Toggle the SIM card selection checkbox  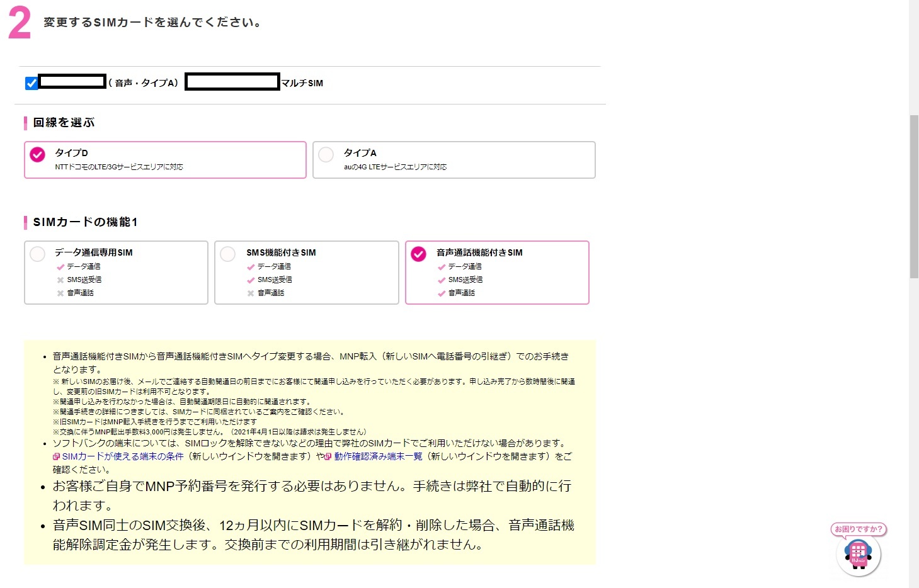[31, 83]
